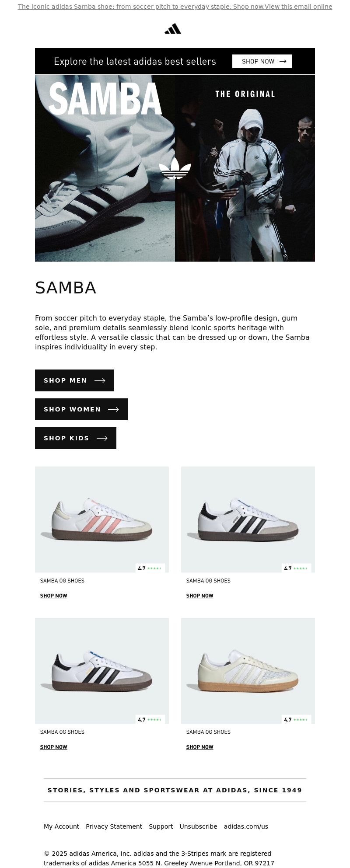Click Shop Now under the pink-striped Samba

pyautogui.click(x=54, y=596)
